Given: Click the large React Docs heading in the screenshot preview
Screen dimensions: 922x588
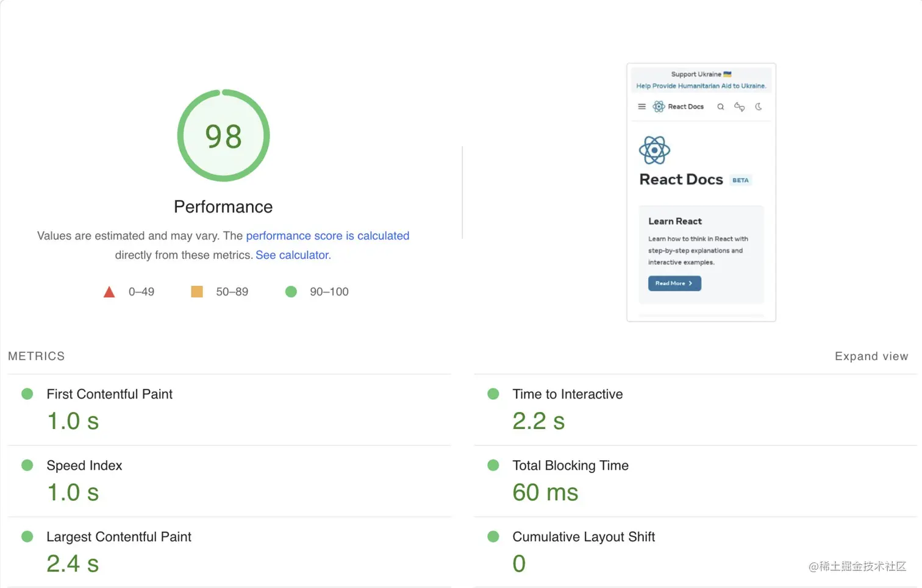Looking at the screenshot, I should 681,180.
